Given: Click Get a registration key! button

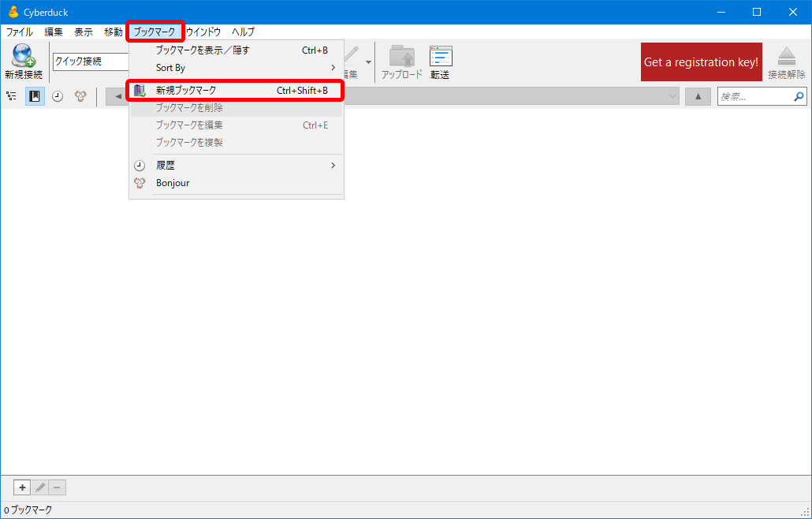Looking at the screenshot, I should [701, 62].
